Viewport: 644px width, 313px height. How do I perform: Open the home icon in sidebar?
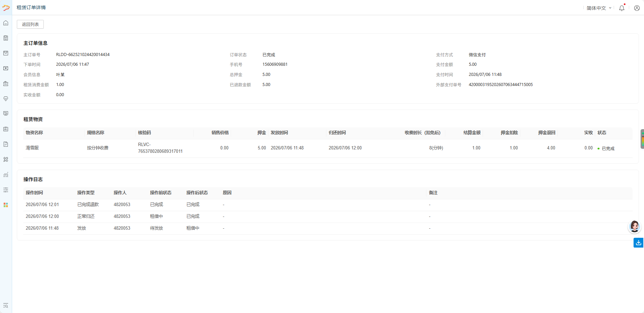pyautogui.click(x=6, y=23)
